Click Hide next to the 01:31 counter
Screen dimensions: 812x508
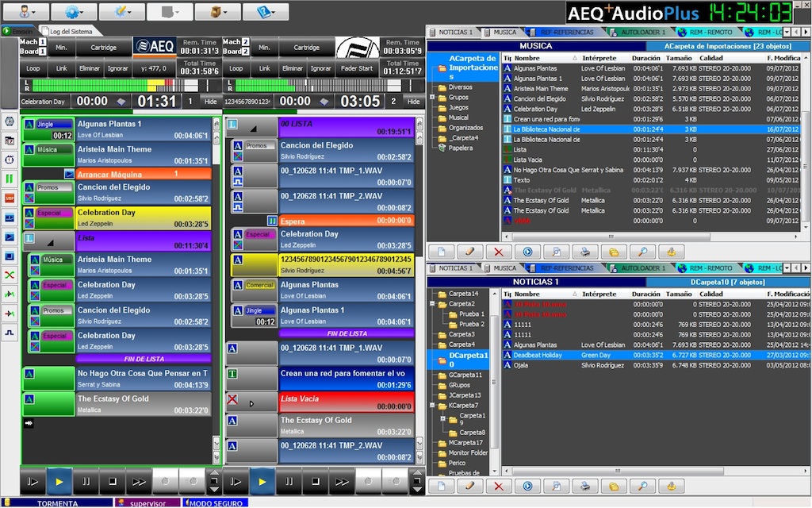[x=211, y=102]
